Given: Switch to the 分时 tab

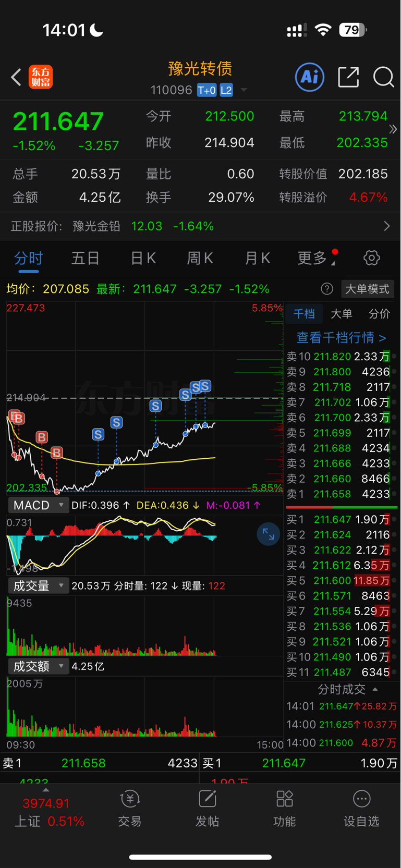Looking at the screenshot, I should pos(28,258).
